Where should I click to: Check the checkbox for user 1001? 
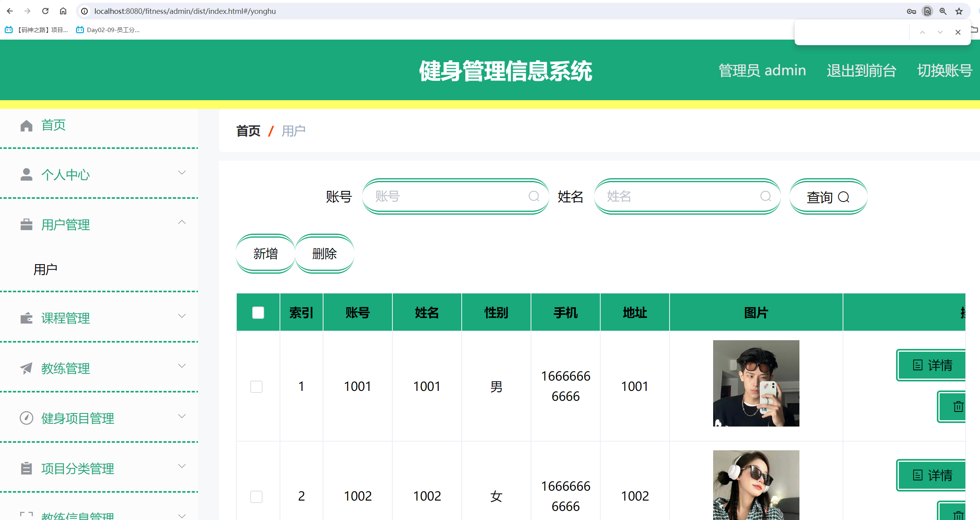[x=256, y=387]
